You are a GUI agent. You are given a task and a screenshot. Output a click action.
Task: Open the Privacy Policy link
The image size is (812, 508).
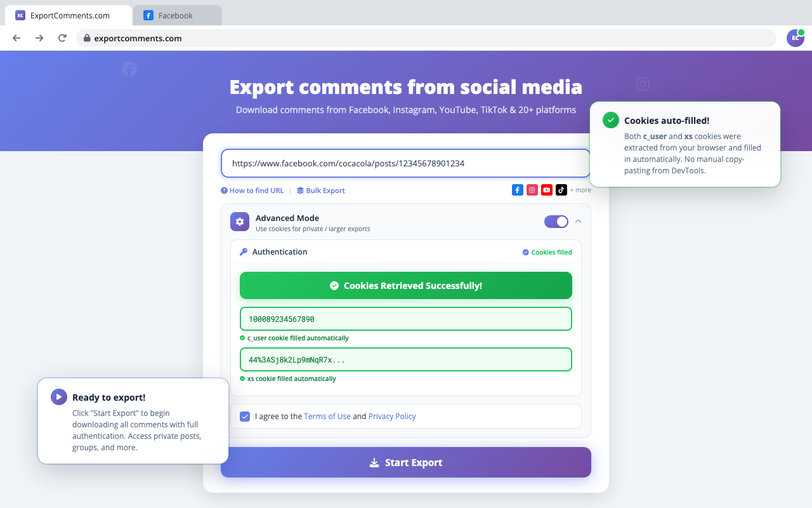[392, 417]
